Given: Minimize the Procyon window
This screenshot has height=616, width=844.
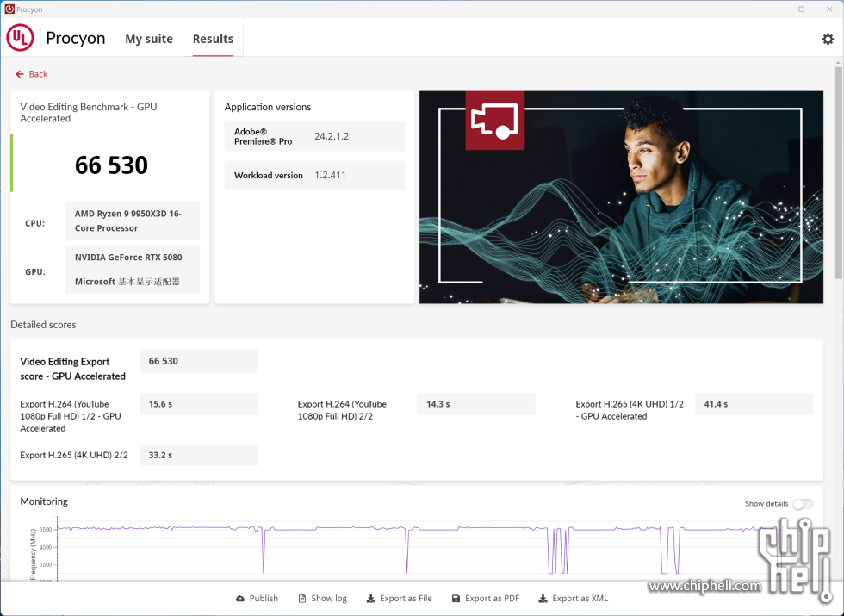Looking at the screenshot, I should [773, 9].
